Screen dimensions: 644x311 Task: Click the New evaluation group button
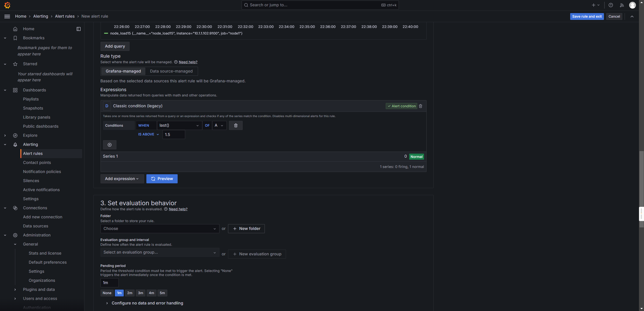257,254
